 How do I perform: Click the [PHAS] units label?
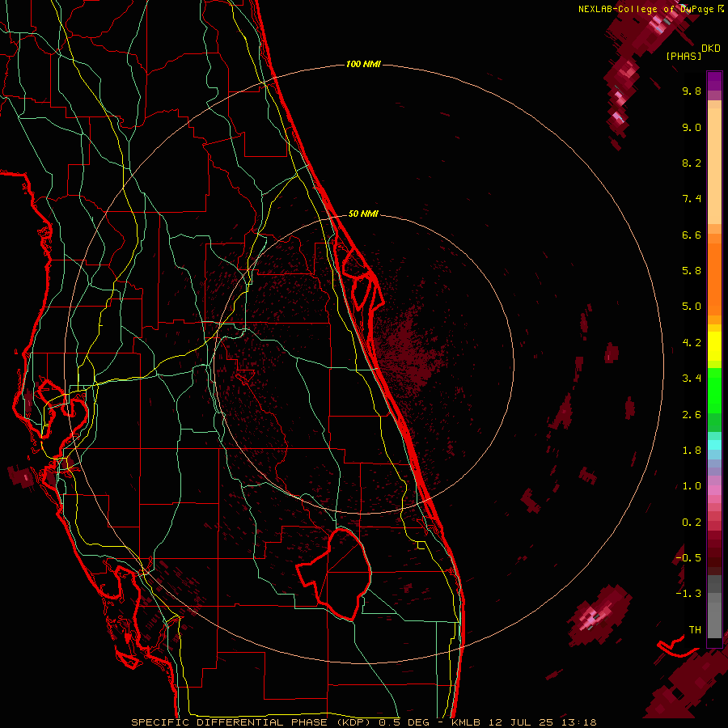[x=684, y=57]
